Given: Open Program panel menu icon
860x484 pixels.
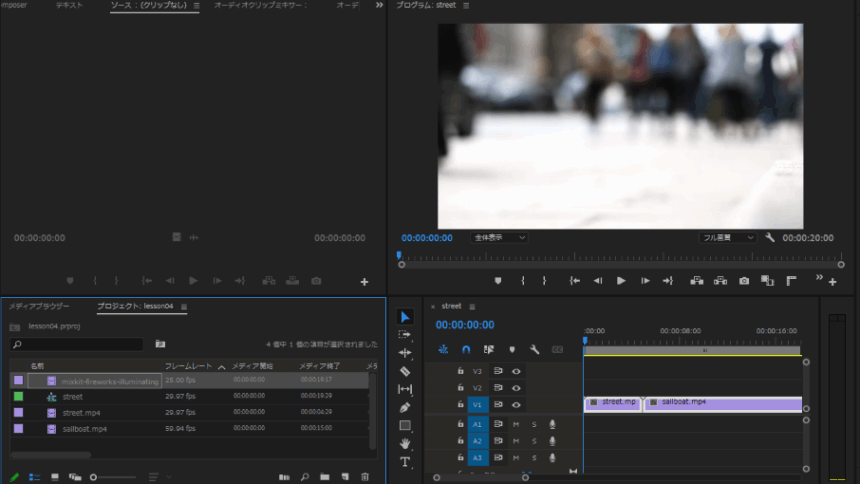Looking at the screenshot, I should 466,5.
